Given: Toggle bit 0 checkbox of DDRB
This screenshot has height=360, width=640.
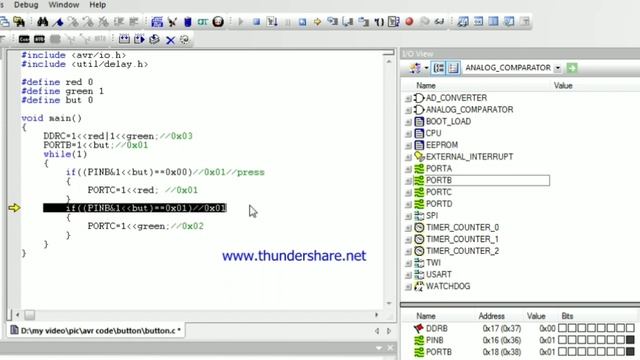Looking at the screenshot, I should point(630,328).
